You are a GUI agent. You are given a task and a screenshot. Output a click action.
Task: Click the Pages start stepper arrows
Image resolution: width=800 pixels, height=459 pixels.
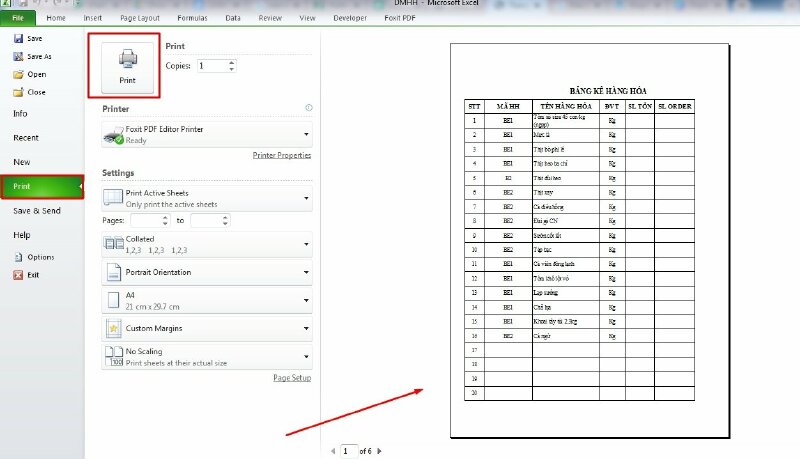[x=165, y=220]
